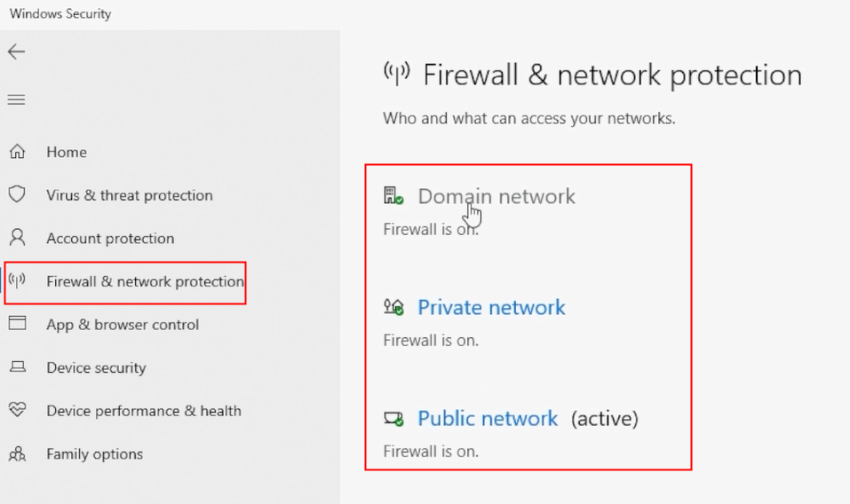Open the hamburger navigation menu
Image resolution: width=850 pixels, height=504 pixels.
pos(16,99)
